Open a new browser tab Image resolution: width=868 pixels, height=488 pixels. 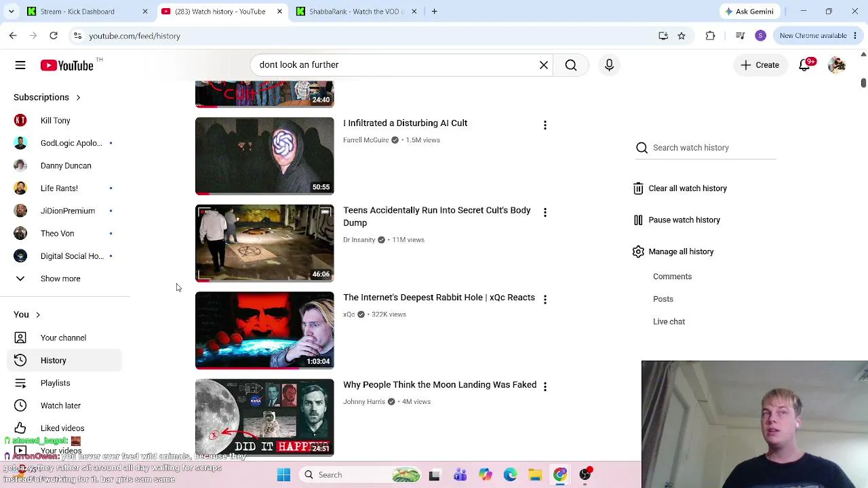tap(434, 12)
